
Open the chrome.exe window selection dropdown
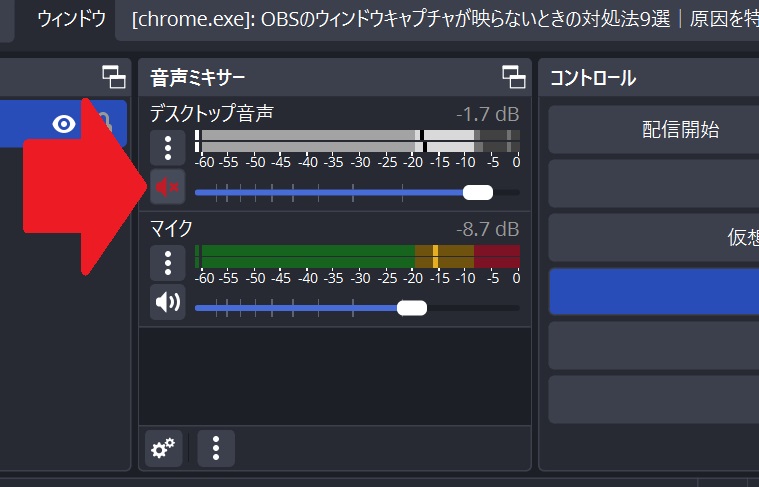pyautogui.click(x=438, y=20)
